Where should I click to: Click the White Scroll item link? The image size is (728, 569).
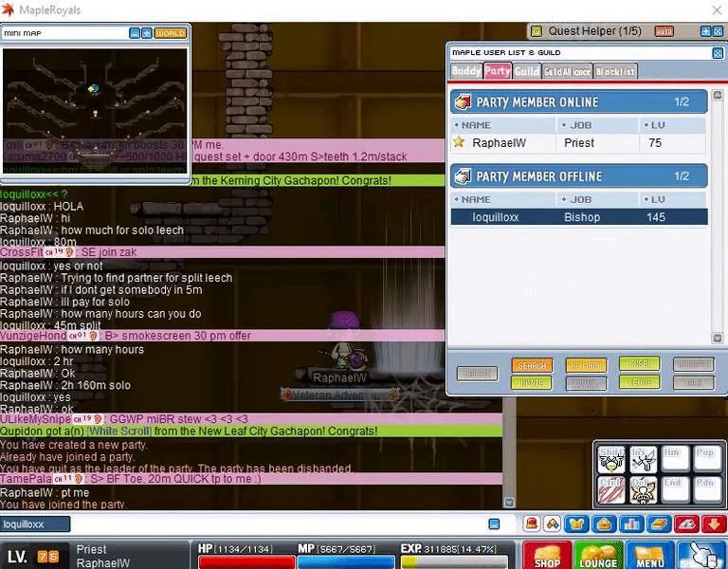click(118, 431)
